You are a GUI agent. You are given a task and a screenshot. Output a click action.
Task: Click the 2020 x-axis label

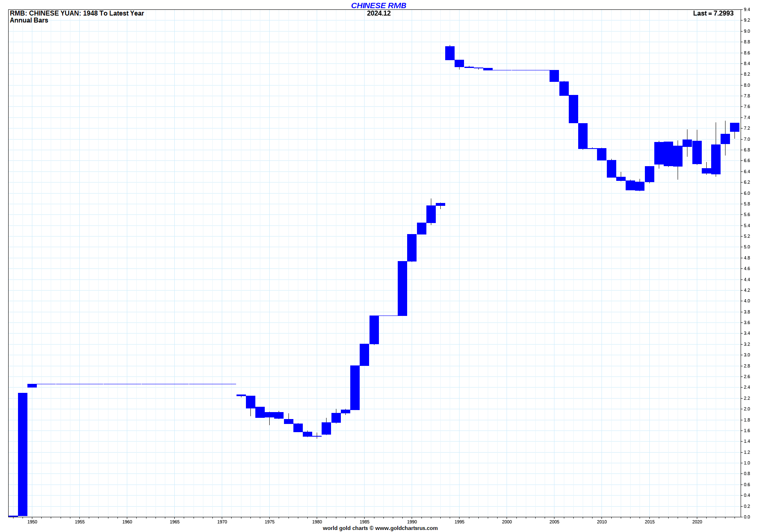697,521
